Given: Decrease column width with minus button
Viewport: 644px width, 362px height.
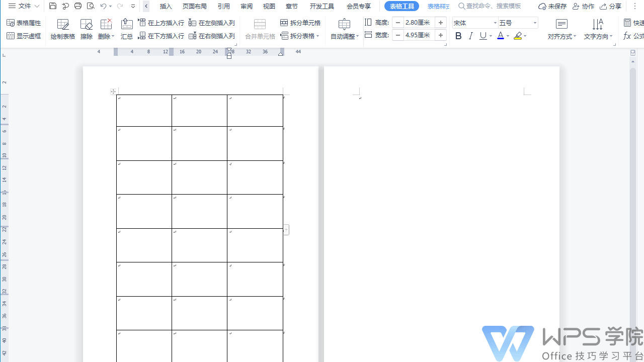Looking at the screenshot, I should click(398, 35).
